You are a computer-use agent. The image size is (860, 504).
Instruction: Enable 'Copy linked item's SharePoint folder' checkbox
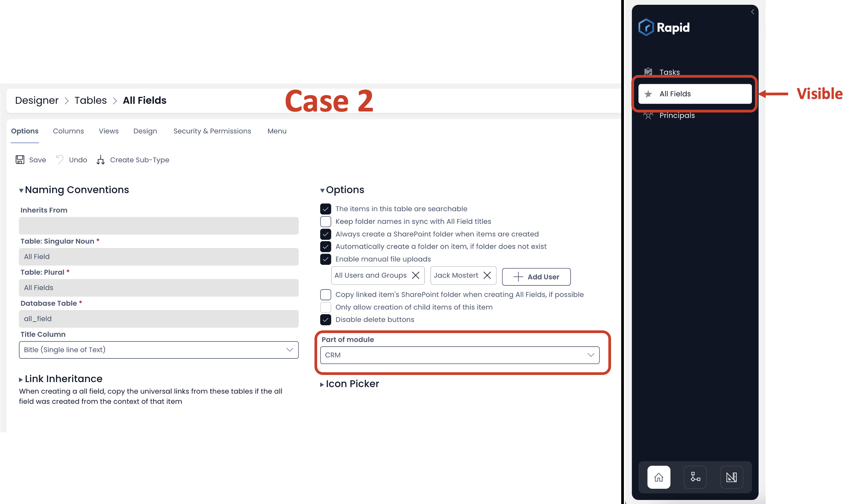(326, 294)
